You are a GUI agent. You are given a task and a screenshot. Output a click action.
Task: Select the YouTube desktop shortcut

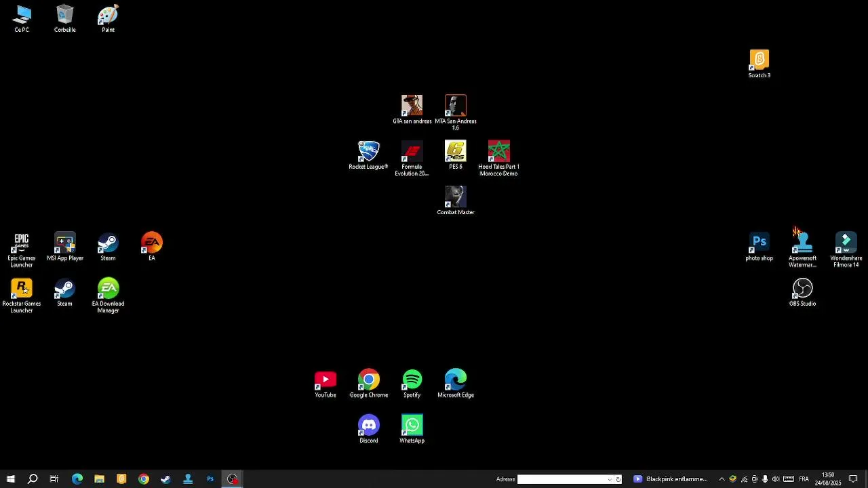325,384
